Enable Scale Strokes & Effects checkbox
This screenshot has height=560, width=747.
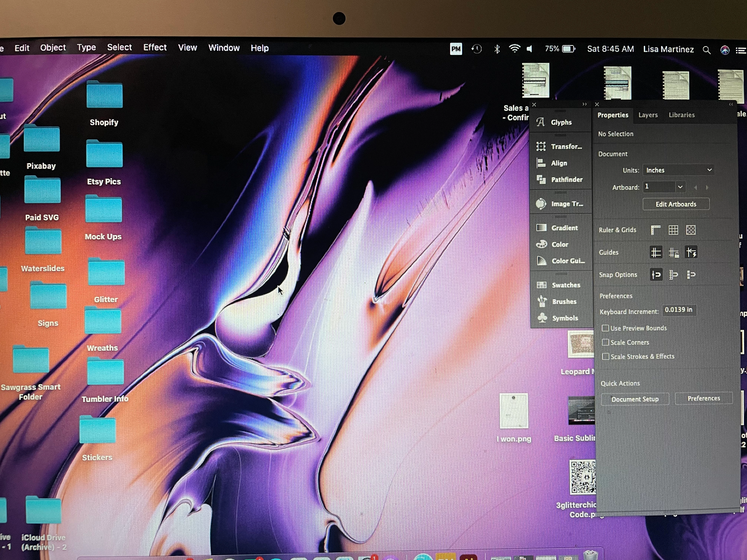[x=606, y=356]
